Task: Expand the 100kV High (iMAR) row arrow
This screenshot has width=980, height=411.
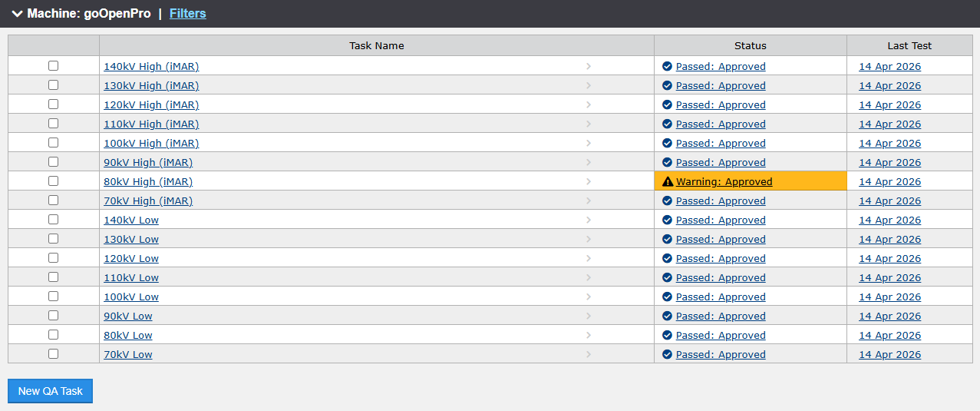Action: [589, 143]
